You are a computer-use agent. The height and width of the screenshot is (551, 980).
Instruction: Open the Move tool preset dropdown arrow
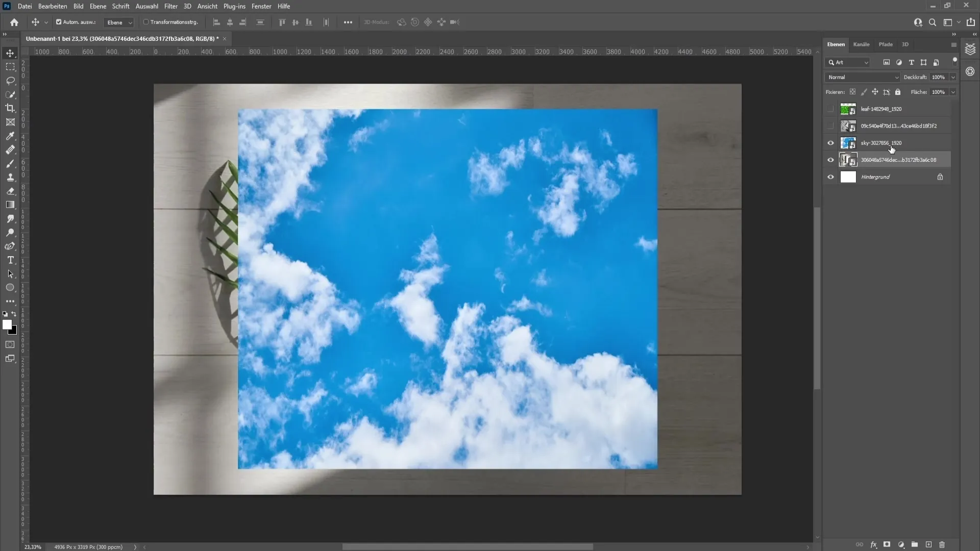[x=46, y=22]
